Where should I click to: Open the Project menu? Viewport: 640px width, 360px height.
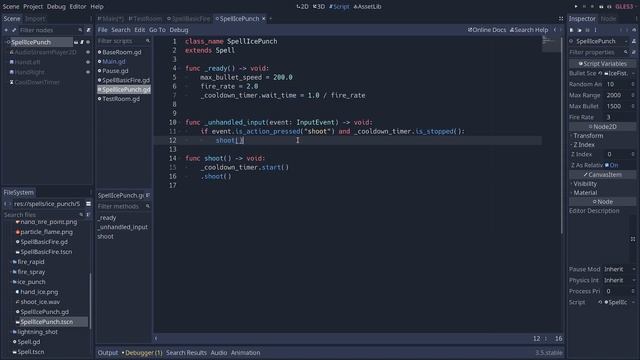point(33,7)
